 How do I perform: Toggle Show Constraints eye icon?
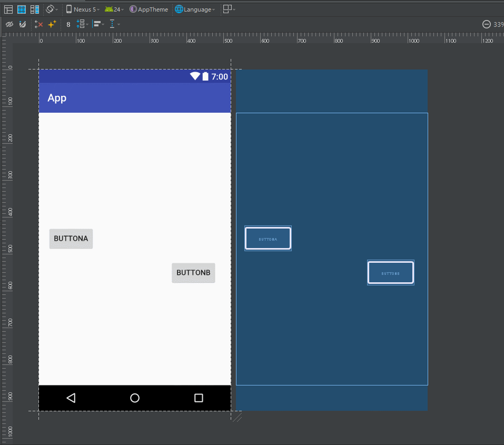[9, 24]
